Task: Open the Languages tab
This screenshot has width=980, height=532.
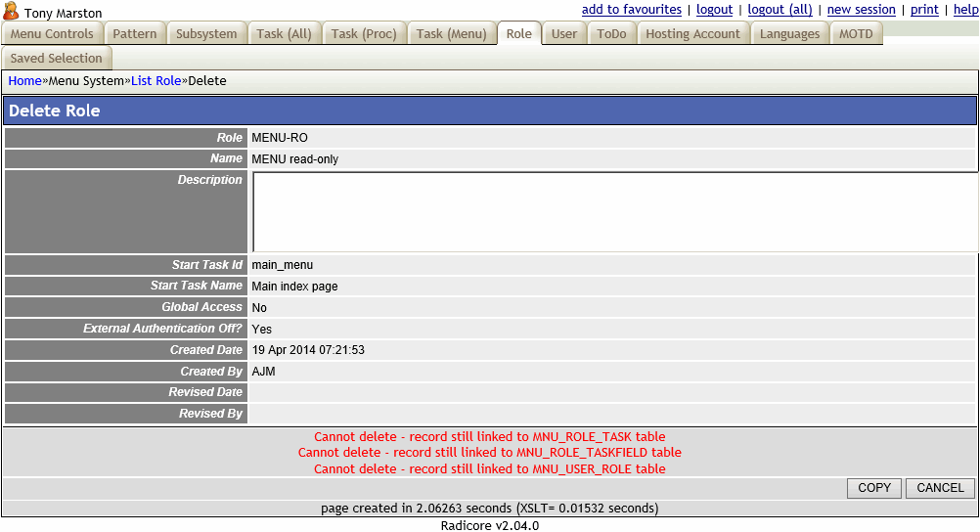Action: 789,34
